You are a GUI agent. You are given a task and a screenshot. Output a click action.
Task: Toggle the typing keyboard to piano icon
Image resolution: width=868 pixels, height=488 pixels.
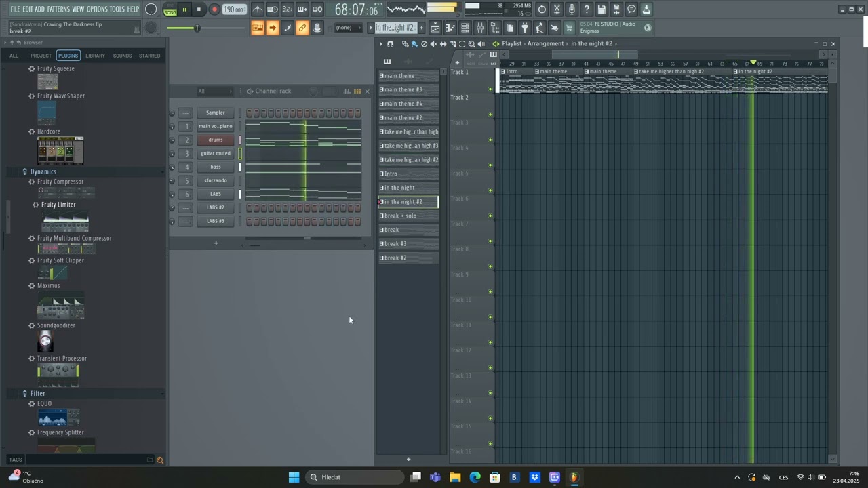[258, 28]
